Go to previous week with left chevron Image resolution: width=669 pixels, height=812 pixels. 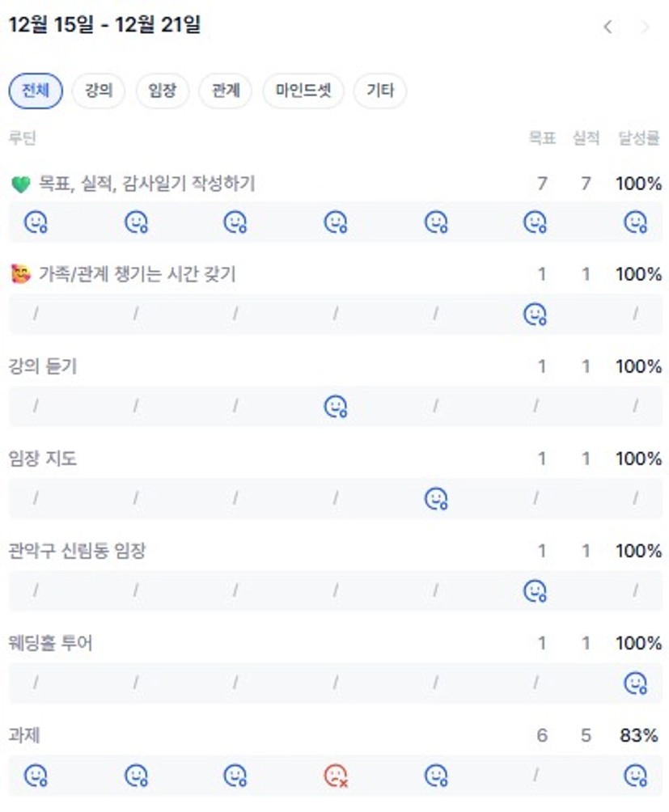click(608, 27)
